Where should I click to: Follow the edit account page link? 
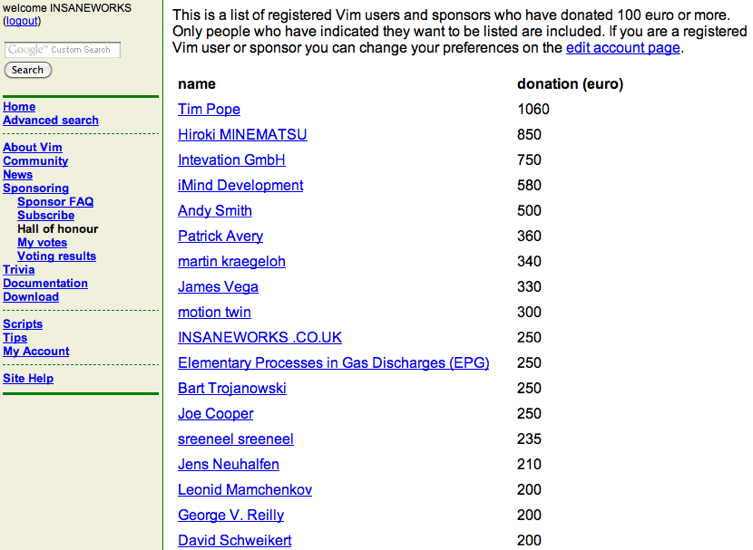click(x=623, y=48)
